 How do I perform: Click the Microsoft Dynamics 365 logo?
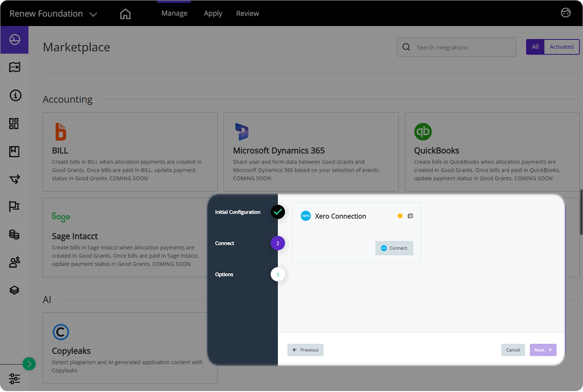point(242,131)
